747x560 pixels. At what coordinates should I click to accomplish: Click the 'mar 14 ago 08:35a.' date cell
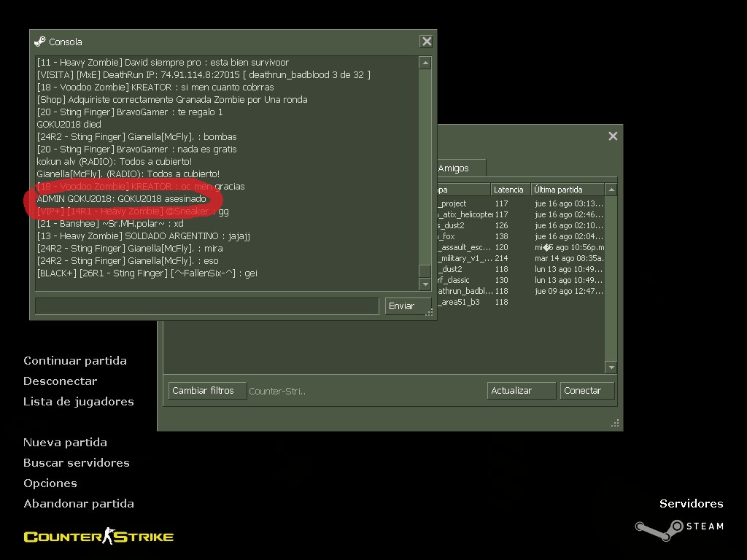point(569,258)
